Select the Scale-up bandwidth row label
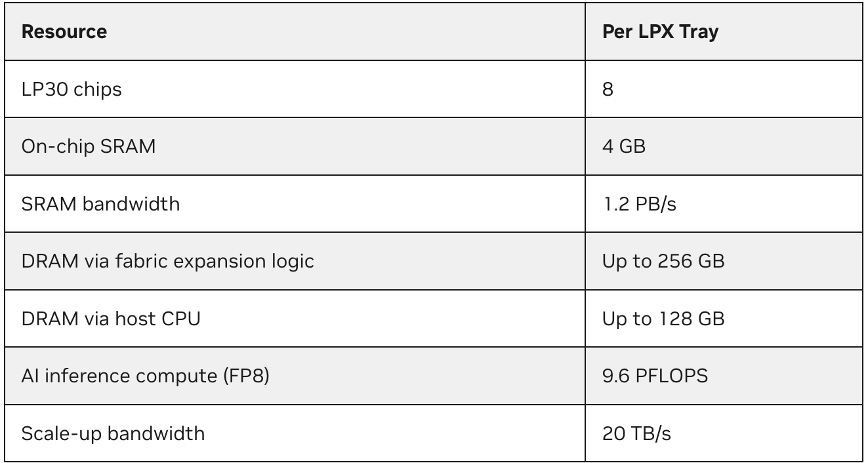 pyautogui.click(x=113, y=433)
